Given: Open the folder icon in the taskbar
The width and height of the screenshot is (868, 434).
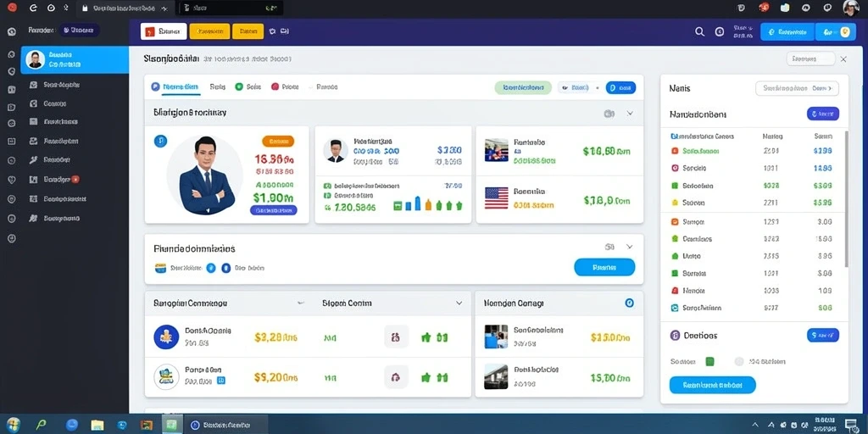Looking at the screenshot, I should [x=97, y=426].
